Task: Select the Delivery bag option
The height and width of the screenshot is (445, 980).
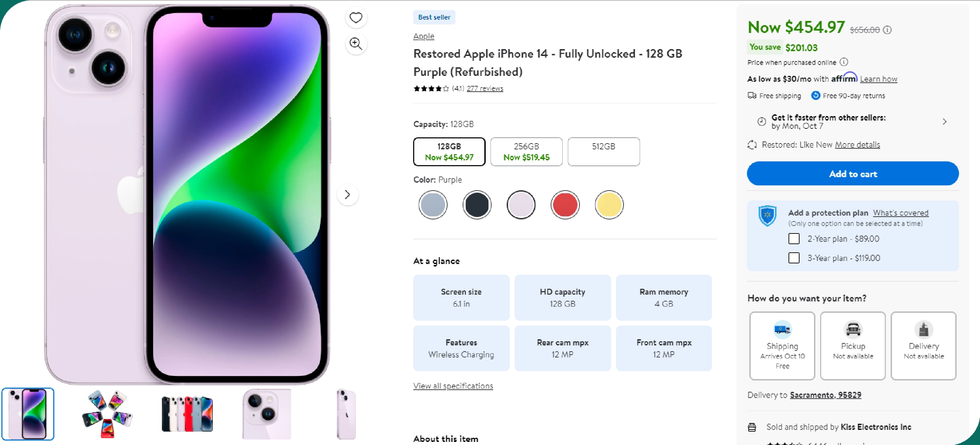Action: click(x=923, y=345)
